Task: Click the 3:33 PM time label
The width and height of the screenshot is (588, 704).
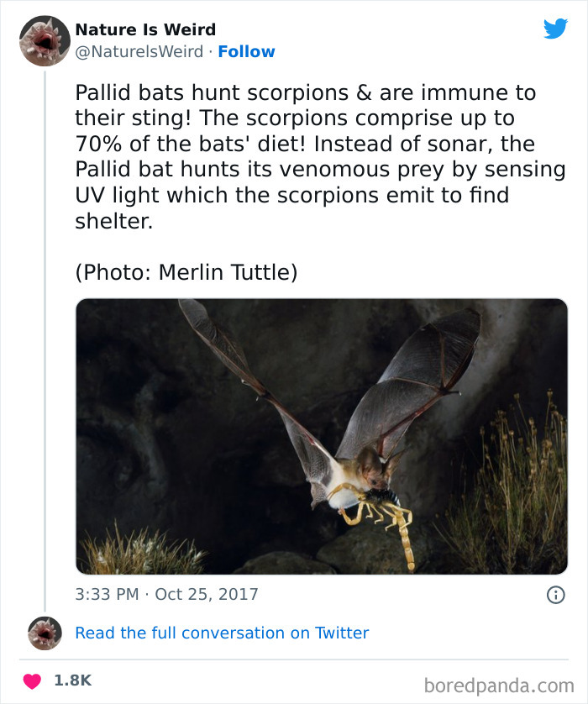Action: click(107, 593)
